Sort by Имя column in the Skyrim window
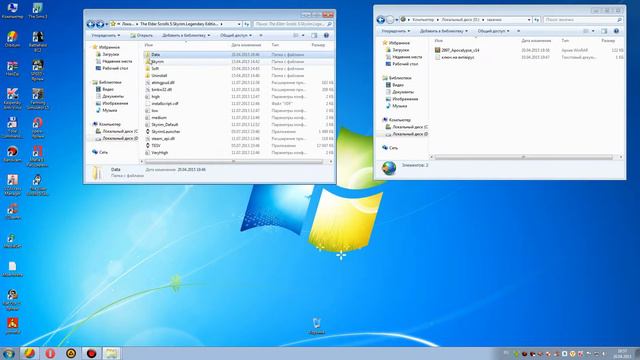640x360 pixels. (x=149, y=45)
